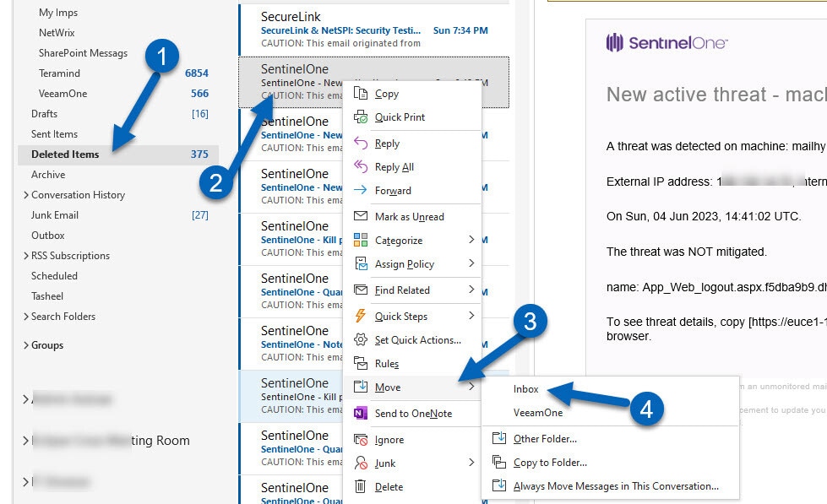Viewport: 827px width, 504px height.
Task: Click the Quick Steps lightning icon
Action: 361,317
